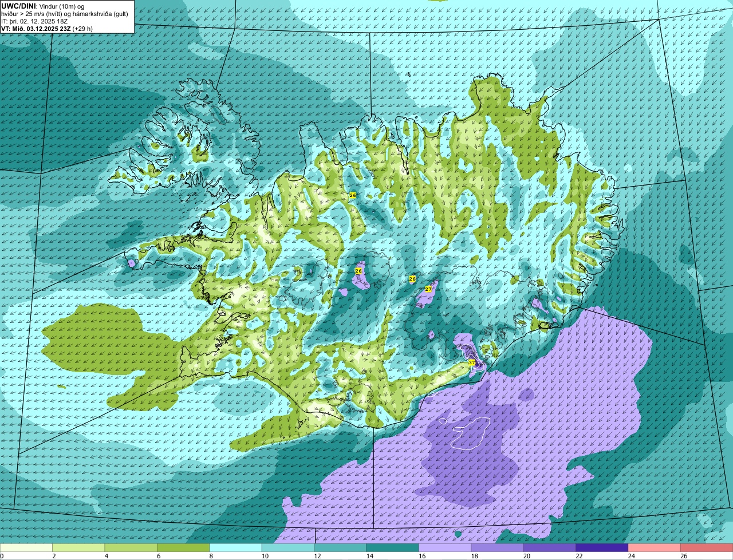Click the 20–22 violet legend swatch
The image size is (733, 560).
click(x=550, y=548)
